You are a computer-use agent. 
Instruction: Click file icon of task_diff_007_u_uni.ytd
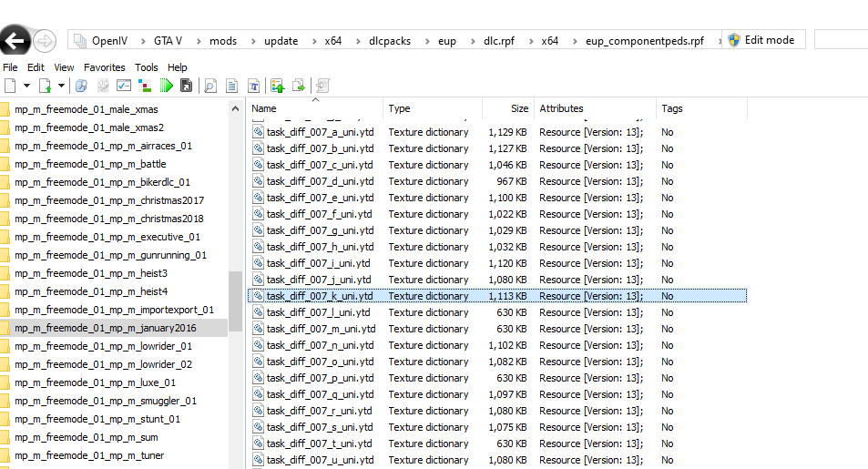[x=258, y=460]
